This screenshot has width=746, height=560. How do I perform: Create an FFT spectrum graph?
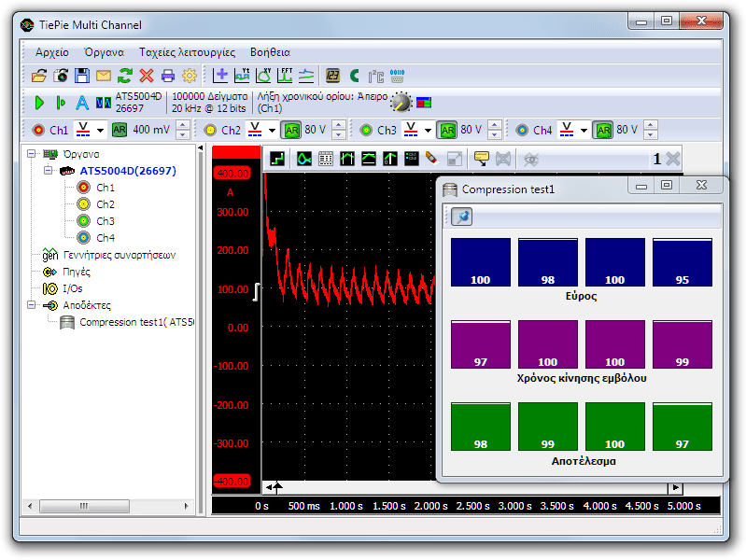[285, 76]
